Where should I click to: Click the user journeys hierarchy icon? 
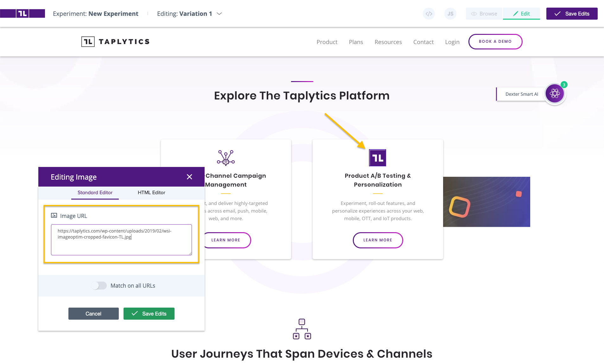coord(302,329)
